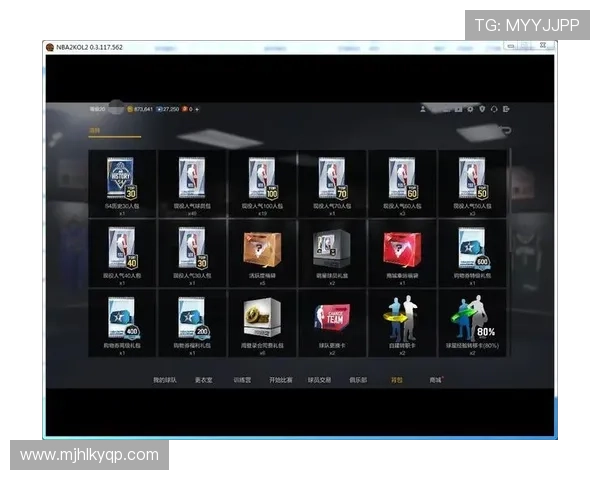Open the TOP 50 NBA card pack
600x480 pixels.
(x=472, y=184)
